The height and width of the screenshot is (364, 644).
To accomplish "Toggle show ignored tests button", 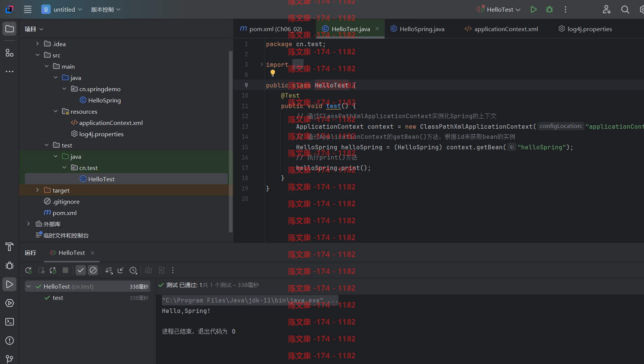I will coord(93,270).
